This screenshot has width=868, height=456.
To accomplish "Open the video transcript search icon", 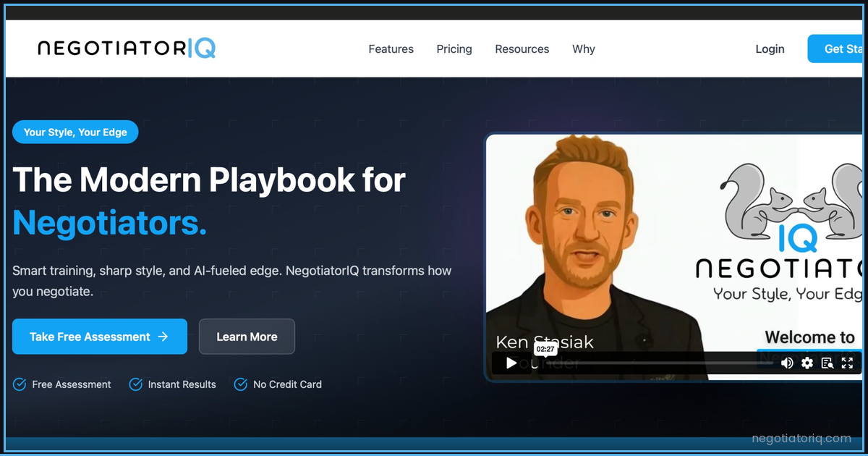I will pos(827,363).
